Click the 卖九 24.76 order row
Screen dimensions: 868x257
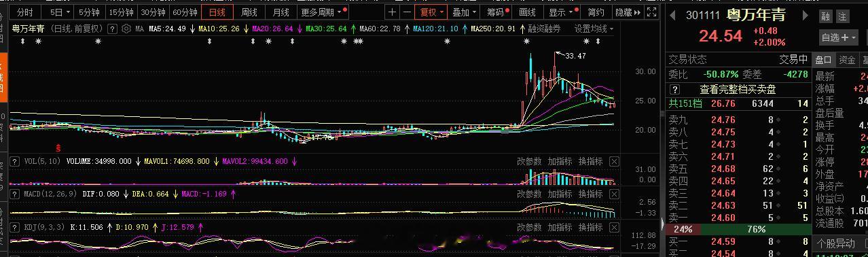click(x=738, y=120)
